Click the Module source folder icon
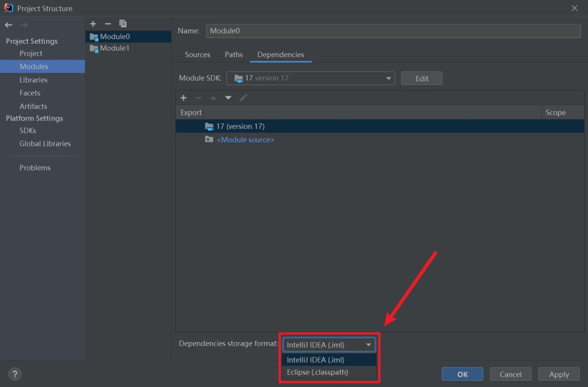The height and width of the screenshot is (387, 588). coord(209,139)
